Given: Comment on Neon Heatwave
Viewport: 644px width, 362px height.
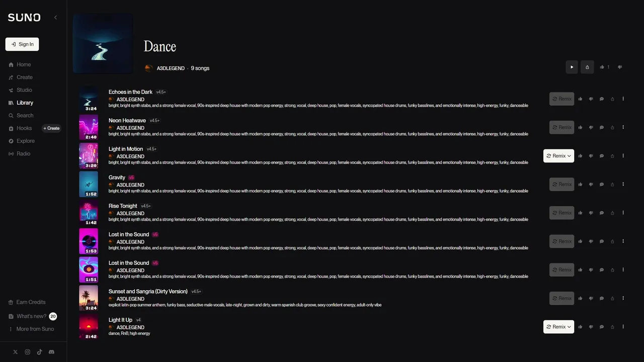Looking at the screenshot, I should point(602,127).
